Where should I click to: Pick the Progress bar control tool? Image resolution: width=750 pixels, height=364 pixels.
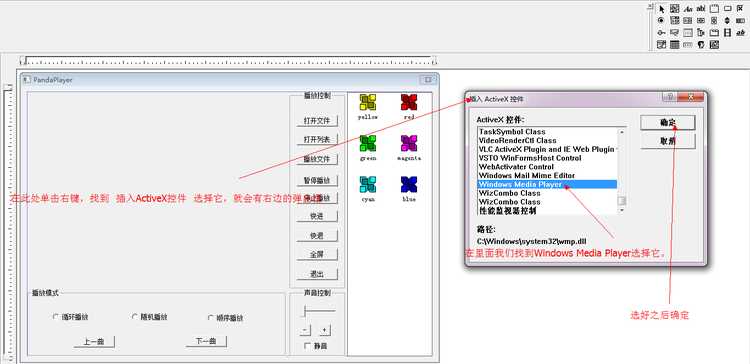point(740,21)
